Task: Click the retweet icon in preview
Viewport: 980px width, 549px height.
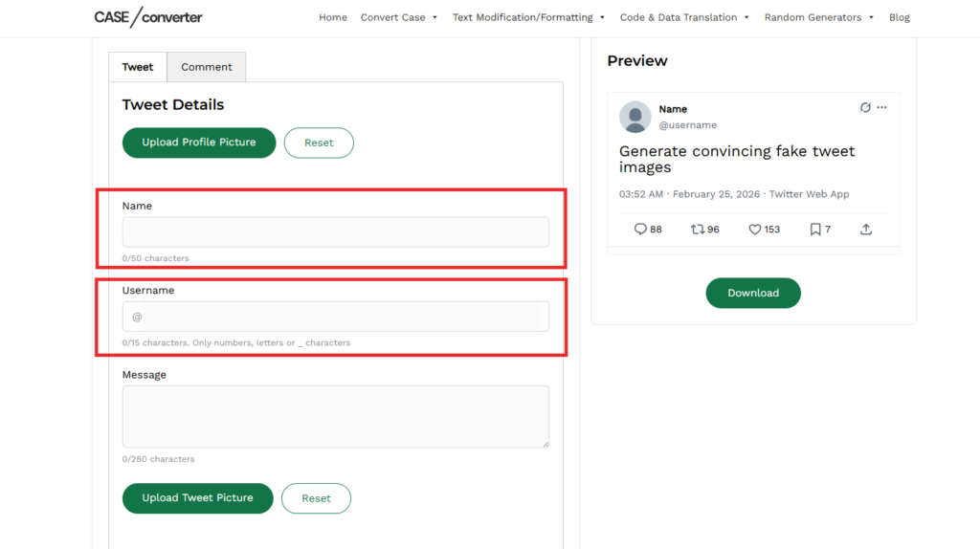Action: coord(698,230)
